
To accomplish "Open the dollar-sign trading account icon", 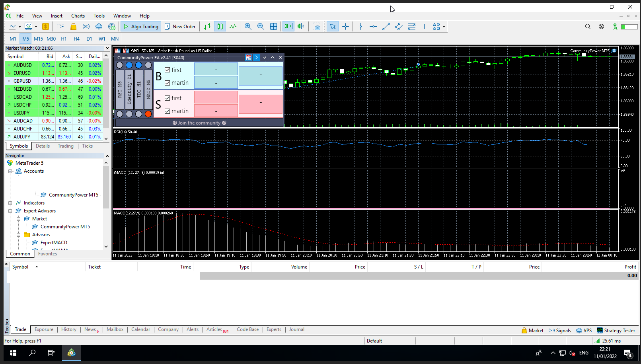I will pyautogui.click(x=45, y=26).
